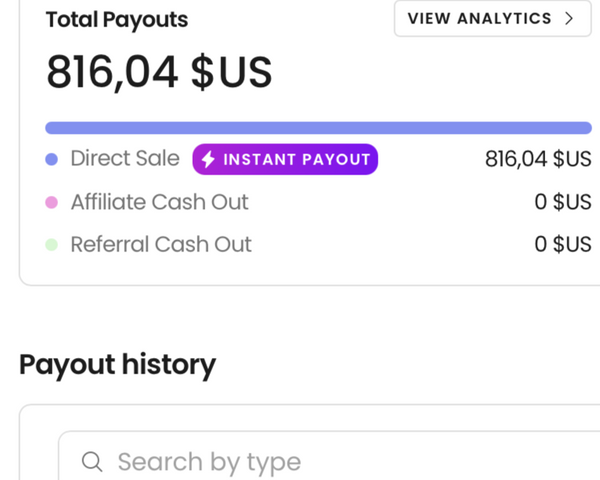Select the Direct Sale label
Image resolution: width=600 pixels, height=480 pixels.
click(x=125, y=159)
